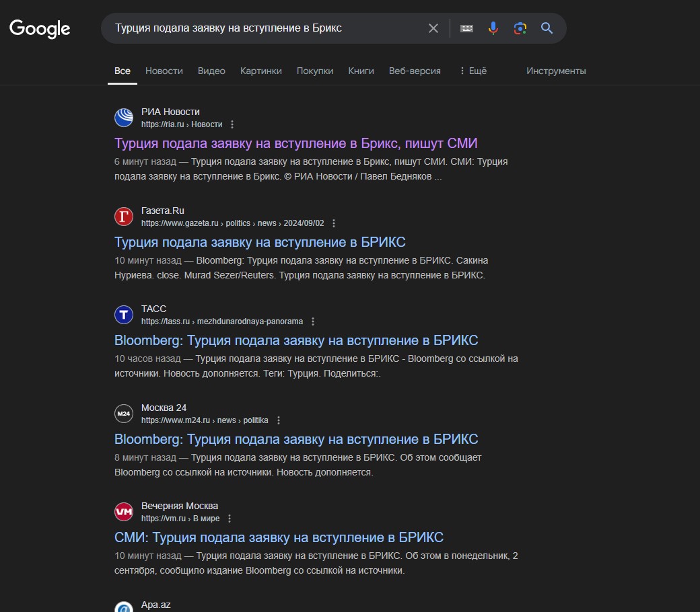Click the '10 часов назад' snippet text
700x612 pixels.
(147, 358)
